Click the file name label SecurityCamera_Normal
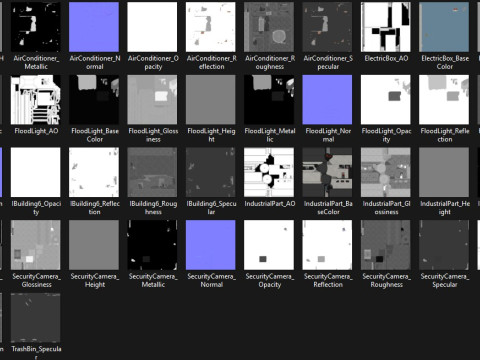The height and width of the screenshot is (360, 480). 211,280
